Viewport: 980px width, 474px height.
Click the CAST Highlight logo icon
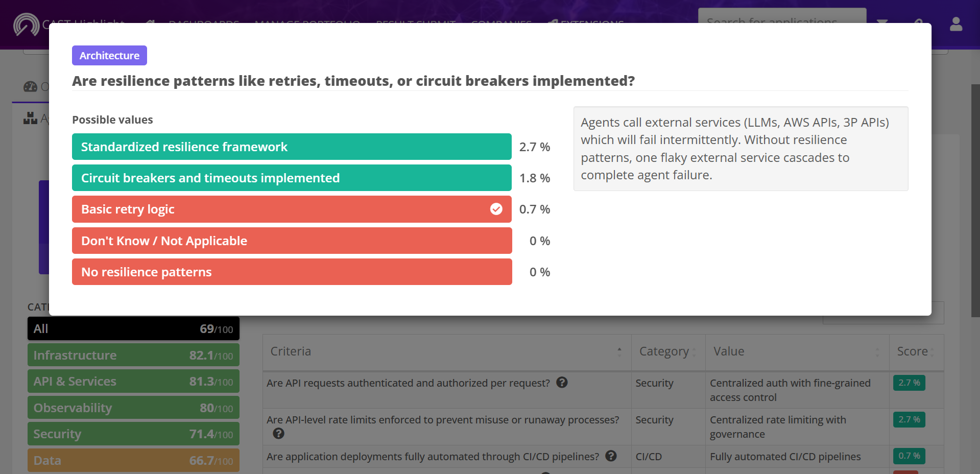pos(27,24)
